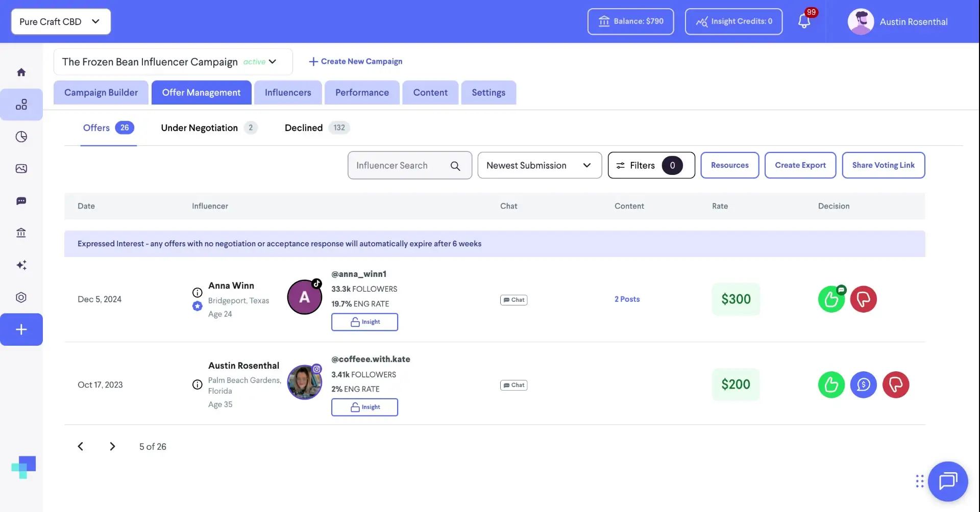Expand the Newest Submission sort dropdown
Viewport: 980px width, 512px height.
point(540,165)
